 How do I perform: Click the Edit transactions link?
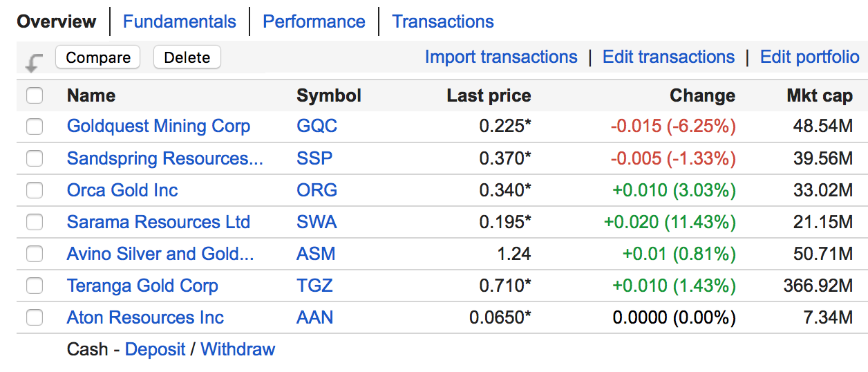click(x=668, y=57)
